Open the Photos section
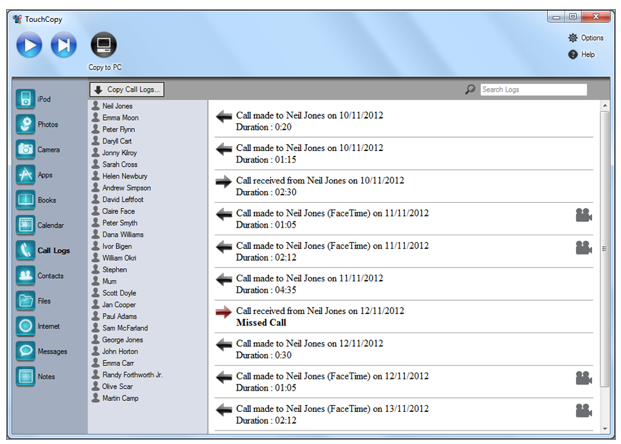Image resolution: width=621 pixels, height=444 pixels. pyautogui.click(x=37, y=124)
